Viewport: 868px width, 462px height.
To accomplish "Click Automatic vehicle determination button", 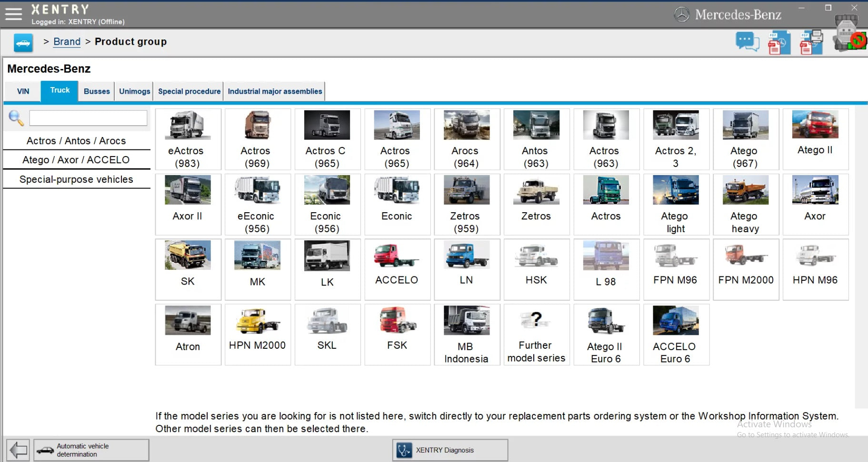I will point(91,450).
